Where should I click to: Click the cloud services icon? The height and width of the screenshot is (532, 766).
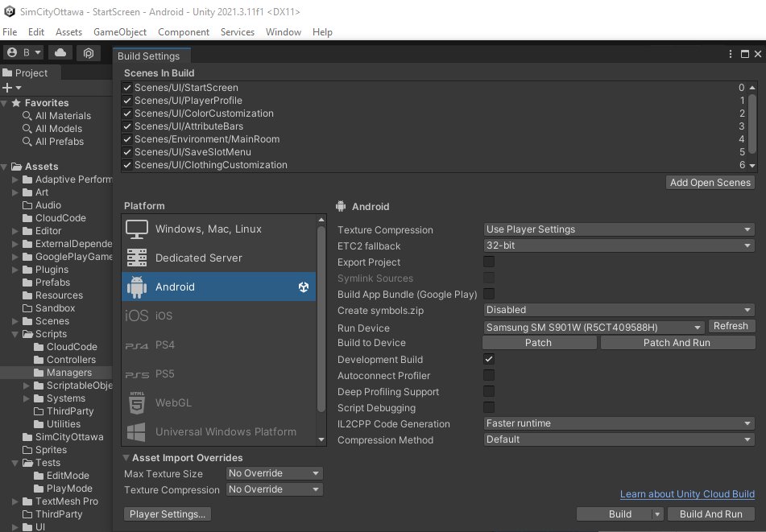point(60,52)
